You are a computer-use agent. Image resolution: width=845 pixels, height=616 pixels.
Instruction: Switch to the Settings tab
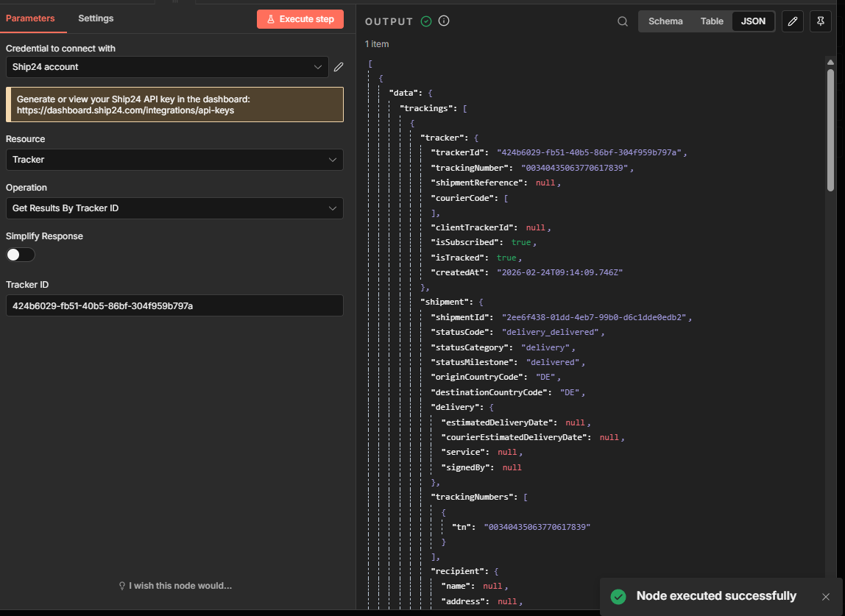(96, 18)
